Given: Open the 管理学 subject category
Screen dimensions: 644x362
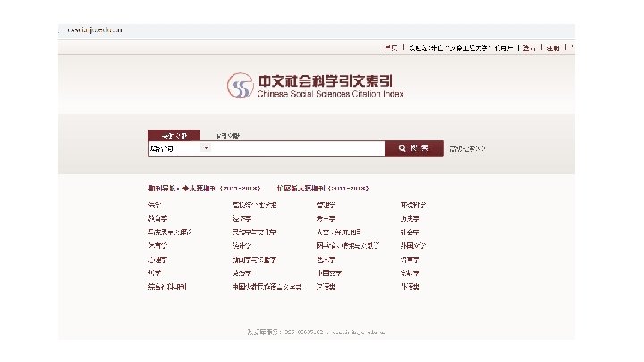Looking at the screenshot, I should [x=326, y=205].
